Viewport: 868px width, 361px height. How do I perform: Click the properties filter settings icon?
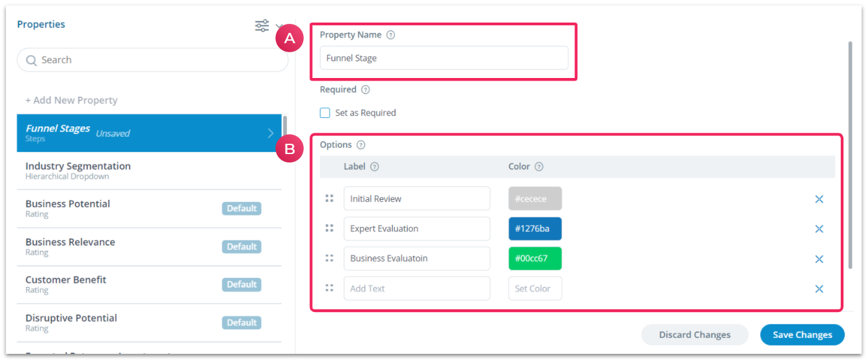click(x=262, y=26)
